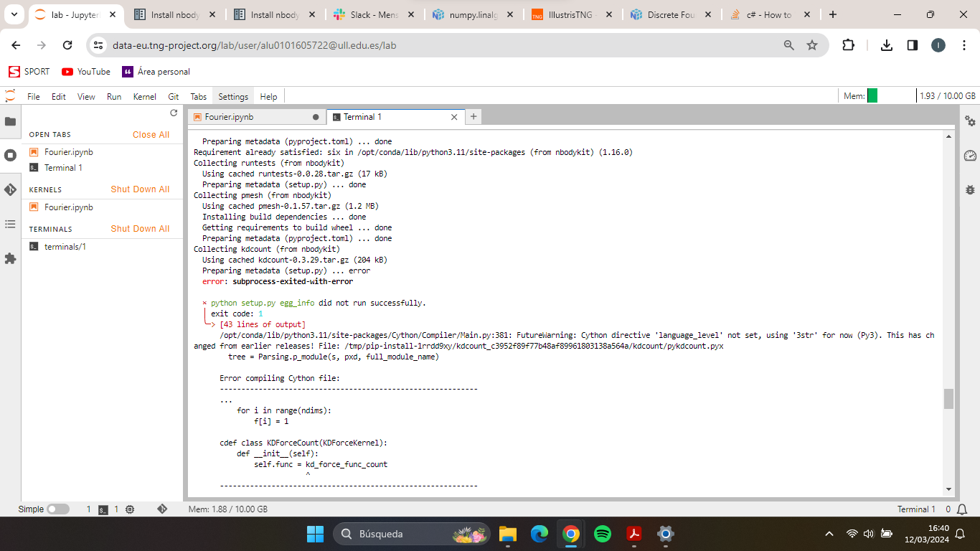Image resolution: width=980 pixels, height=551 pixels.
Task: Switch to the Slack browser tab
Action: (374, 14)
